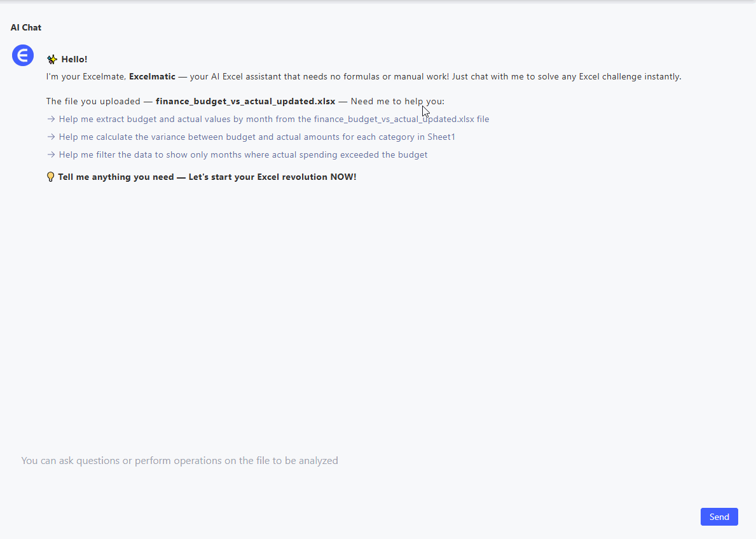Click the arrow before the calculate variance suggestion

(51, 137)
